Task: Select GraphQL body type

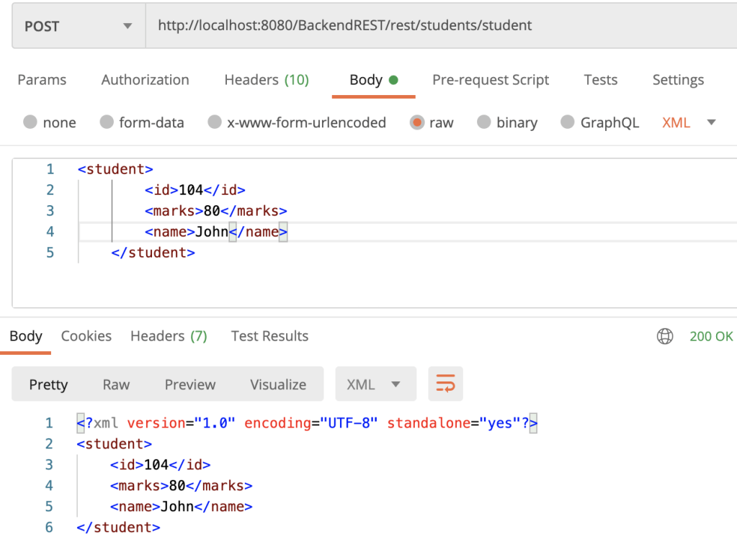Action: pos(568,122)
